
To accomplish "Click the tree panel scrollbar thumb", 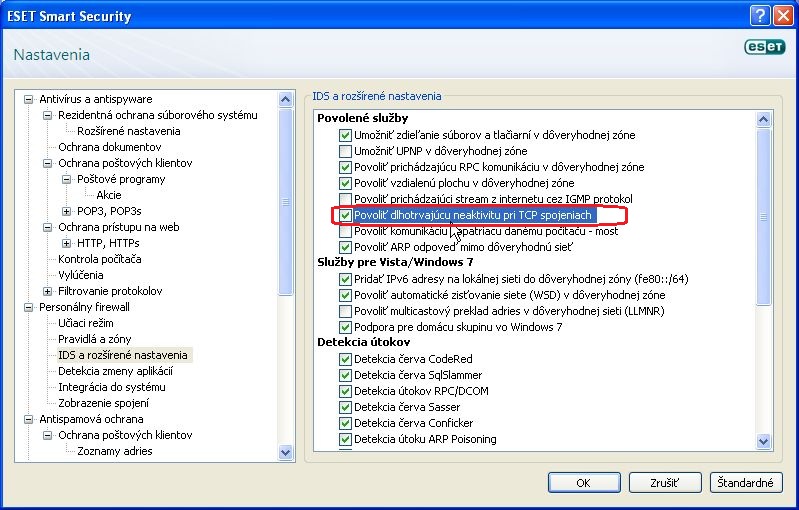I will coord(285,202).
